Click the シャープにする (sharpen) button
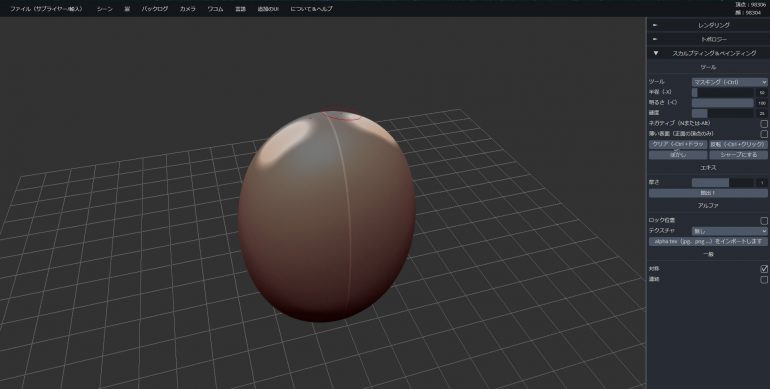 click(x=738, y=155)
